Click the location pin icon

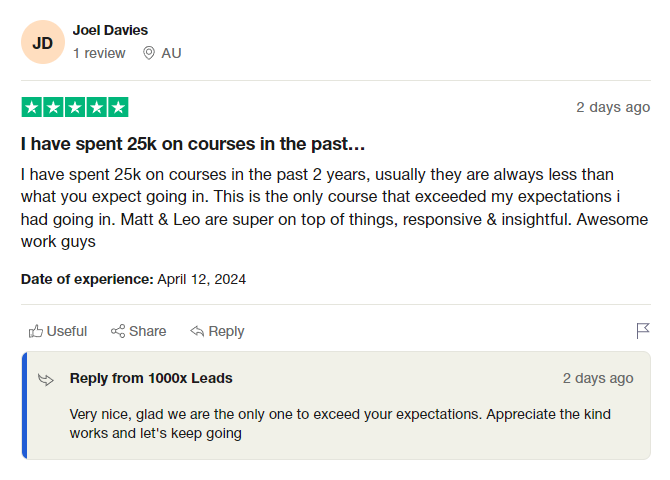pos(149,53)
